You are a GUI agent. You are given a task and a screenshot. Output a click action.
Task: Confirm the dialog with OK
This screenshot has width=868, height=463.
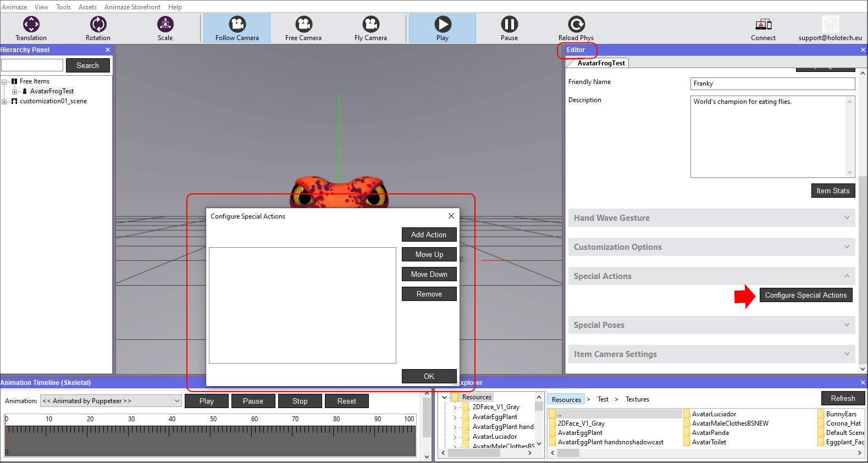429,376
